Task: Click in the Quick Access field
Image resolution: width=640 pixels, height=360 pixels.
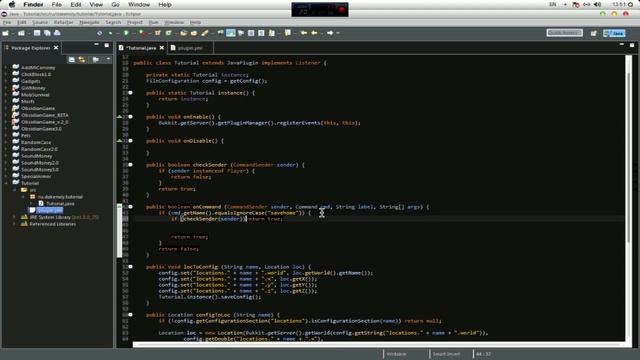Action: tap(564, 33)
